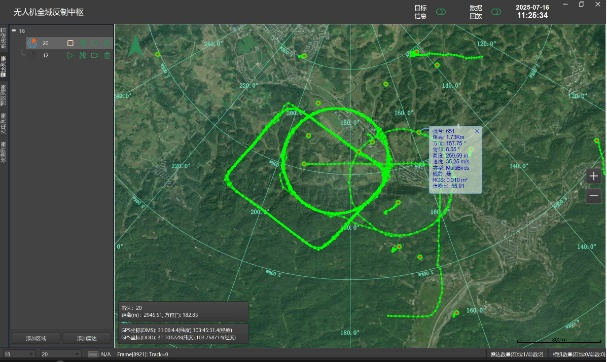The width and height of the screenshot is (607, 362).
Task: Close the target info popup
Action: pyautogui.click(x=477, y=131)
